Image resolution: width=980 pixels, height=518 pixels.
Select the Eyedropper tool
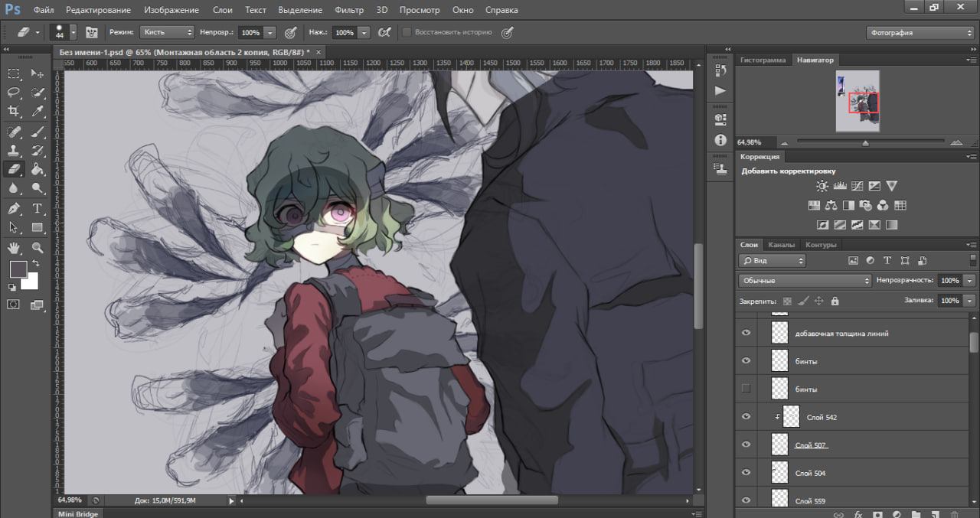tap(37, 112)
